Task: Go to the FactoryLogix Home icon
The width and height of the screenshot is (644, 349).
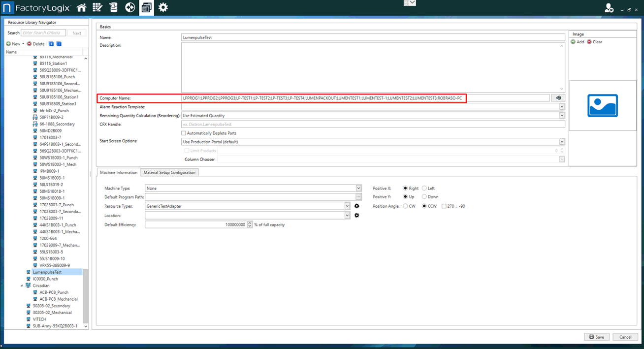Action: (x=81, y=7)
